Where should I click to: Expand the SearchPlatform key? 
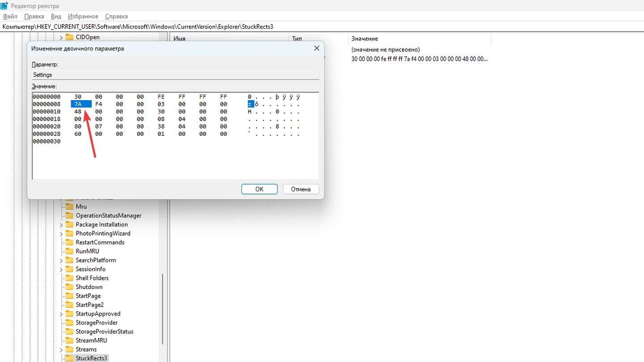(x=61, y=260)
